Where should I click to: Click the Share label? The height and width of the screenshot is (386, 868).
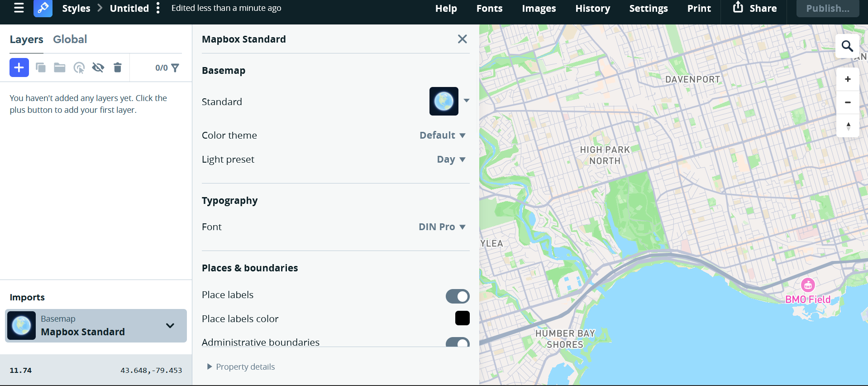point(763,8)
